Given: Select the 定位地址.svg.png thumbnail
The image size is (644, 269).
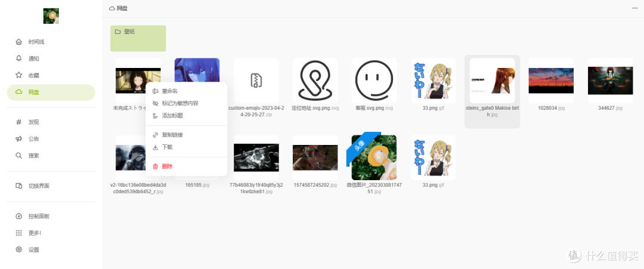Looking at the screenshot, I should [315, 81].
